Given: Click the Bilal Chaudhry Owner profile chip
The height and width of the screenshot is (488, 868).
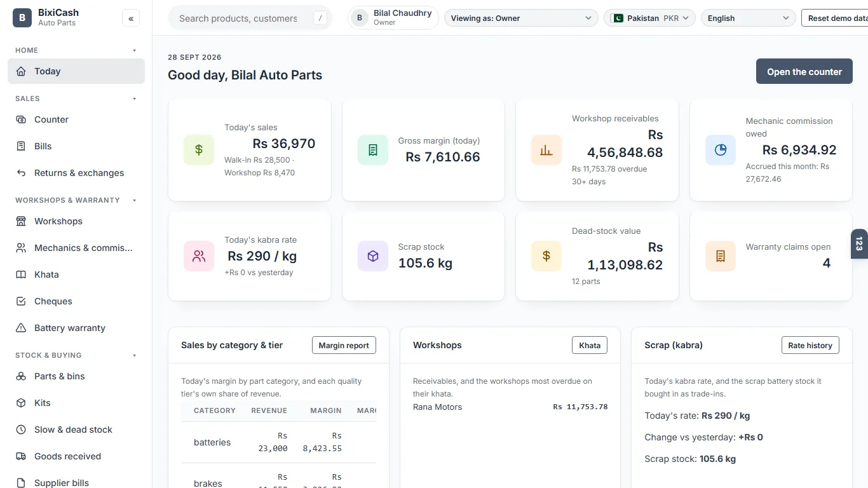Looking at the screenshot, I should [x=393, y=18].
